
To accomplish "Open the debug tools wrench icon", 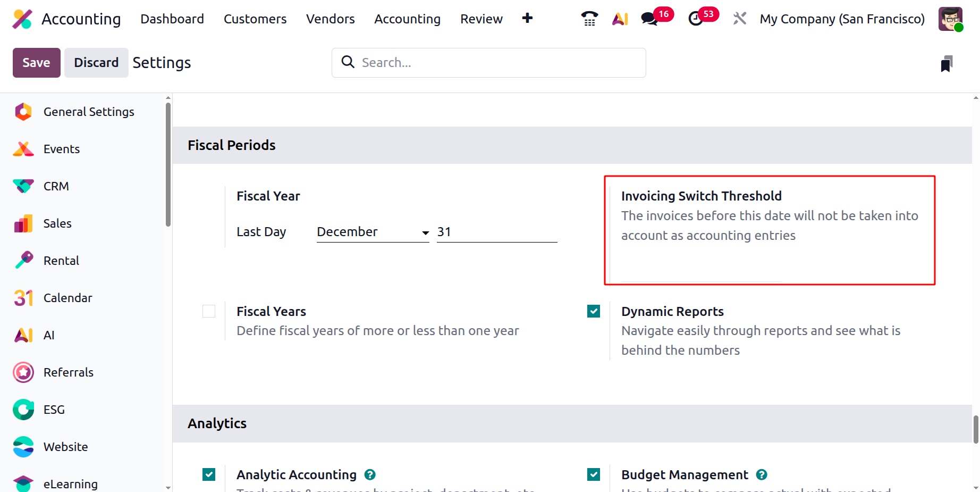I will click(x=739, y=19).
